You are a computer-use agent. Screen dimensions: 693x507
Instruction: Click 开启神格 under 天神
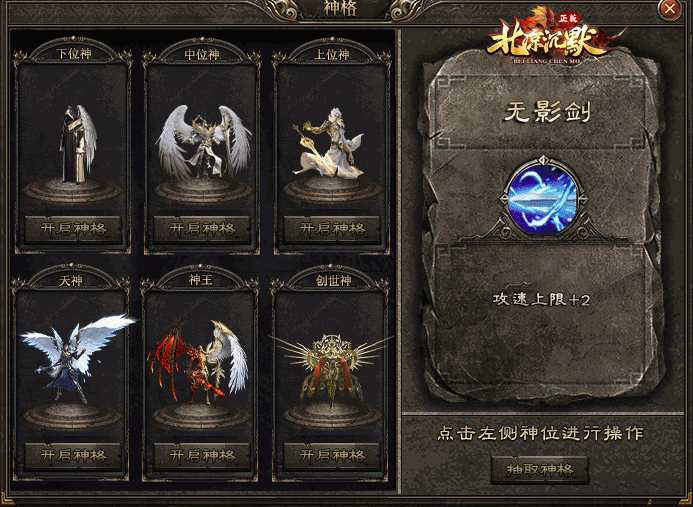tap(73, 455)
